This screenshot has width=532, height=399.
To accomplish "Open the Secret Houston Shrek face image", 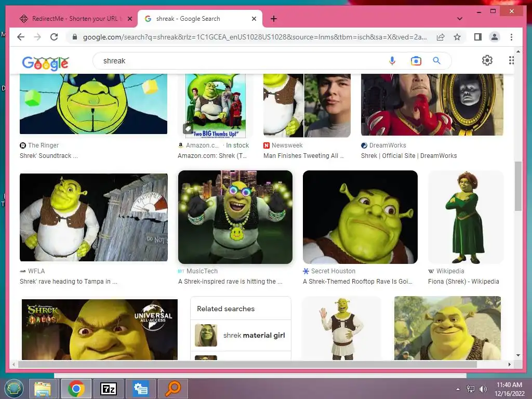I will pos(360,217).
